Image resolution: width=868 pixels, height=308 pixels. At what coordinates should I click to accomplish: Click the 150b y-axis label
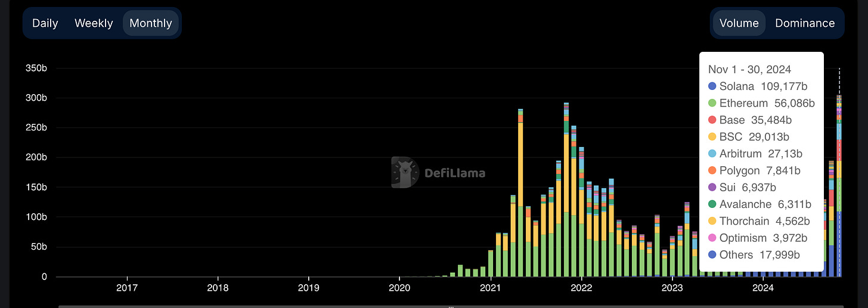tap(36, 187)
